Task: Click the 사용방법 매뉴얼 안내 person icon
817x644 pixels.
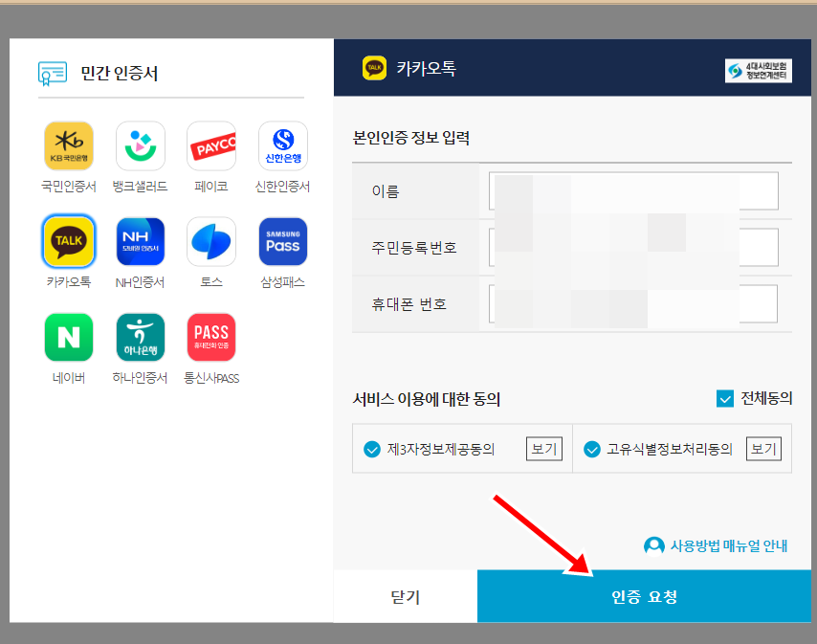Action: [x=654, y=546]
